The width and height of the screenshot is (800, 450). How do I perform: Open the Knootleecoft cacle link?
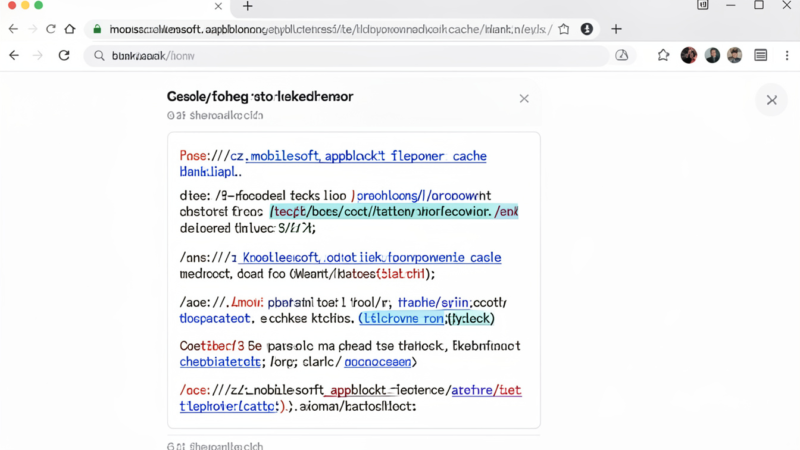[x=371, y=257]
